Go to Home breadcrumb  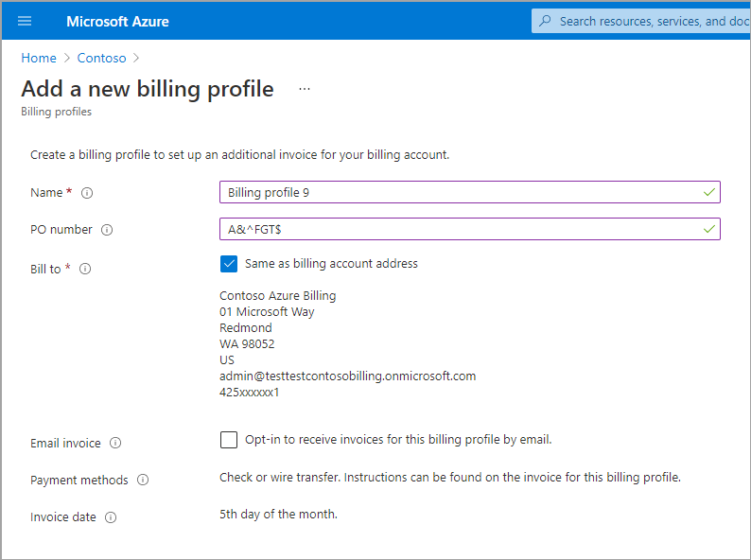(x=39, y=59)
